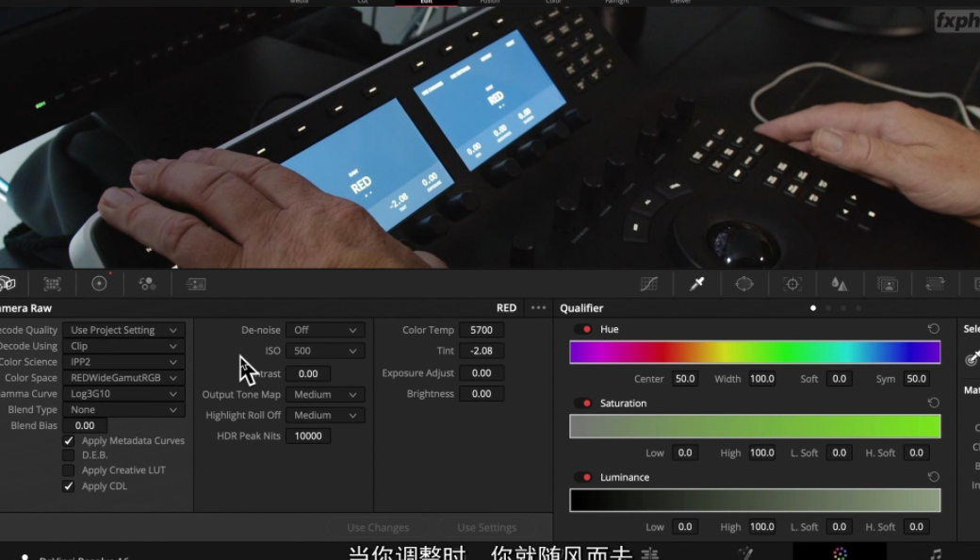This screenshot has width=980, height=560.
Task: Click the Hue spectrum range bar
Action: tap(755, 352)
